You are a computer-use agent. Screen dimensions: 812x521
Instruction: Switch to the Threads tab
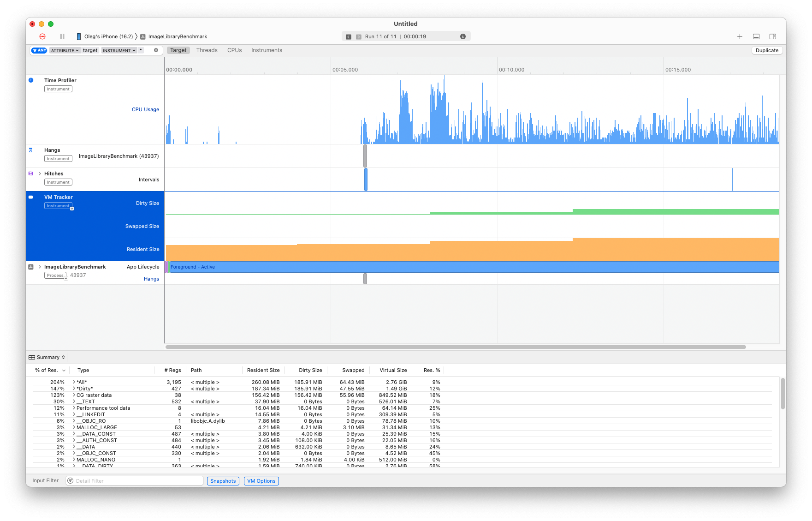click(207, 50)
